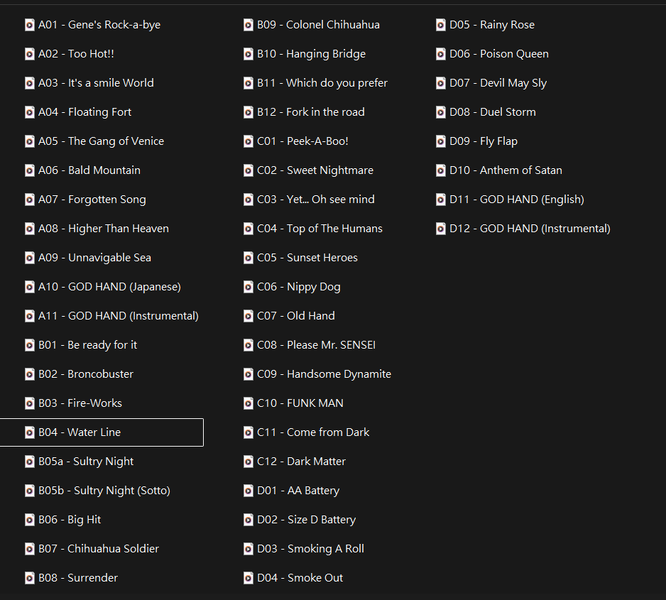Viewport: 666px width, 600px height.
Task: Click the icon beside C10 - FUNK MAN
Action: 248,403
